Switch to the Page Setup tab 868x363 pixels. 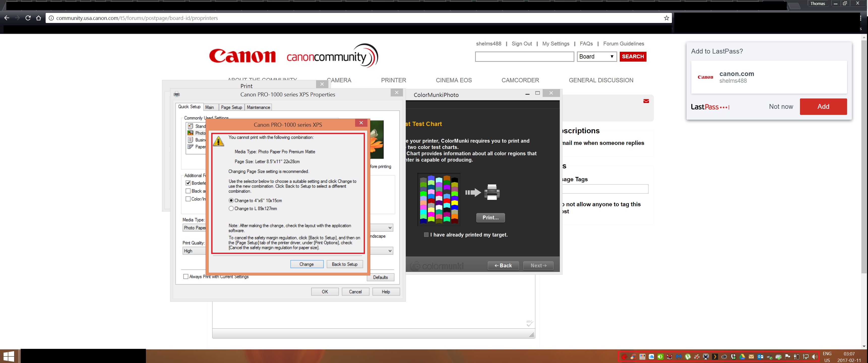point(231,107)
